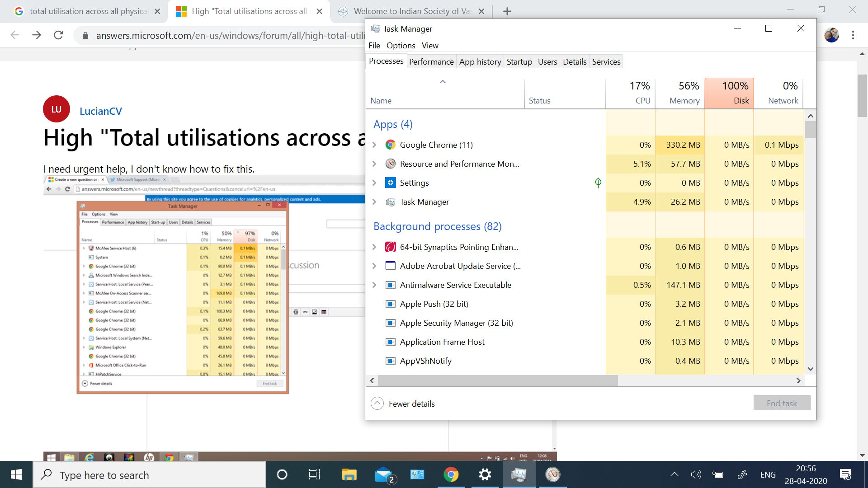Click the Task Manager horizontal scrollbar

[498, 380]
